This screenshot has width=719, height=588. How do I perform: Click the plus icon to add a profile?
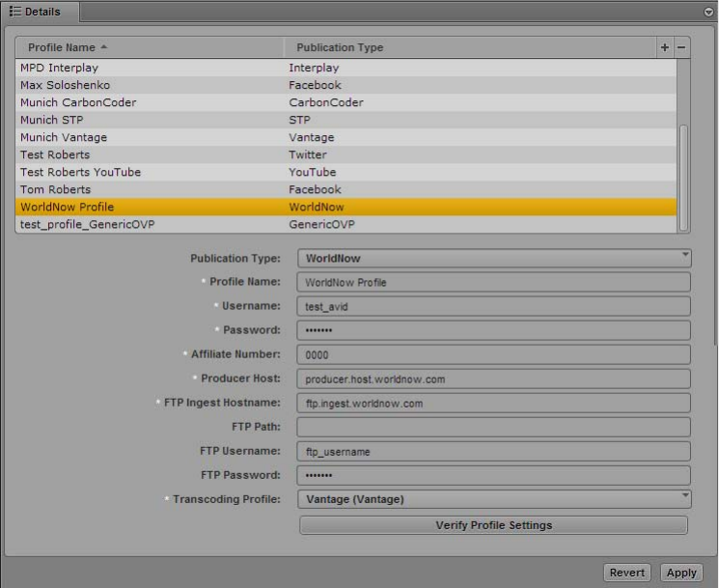[x=664, y=47]
